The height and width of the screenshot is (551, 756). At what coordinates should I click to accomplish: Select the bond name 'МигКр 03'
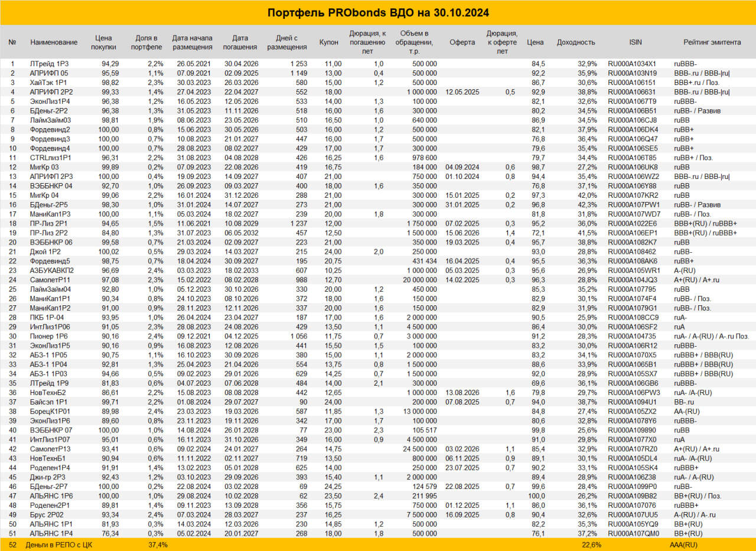point(44,167)
